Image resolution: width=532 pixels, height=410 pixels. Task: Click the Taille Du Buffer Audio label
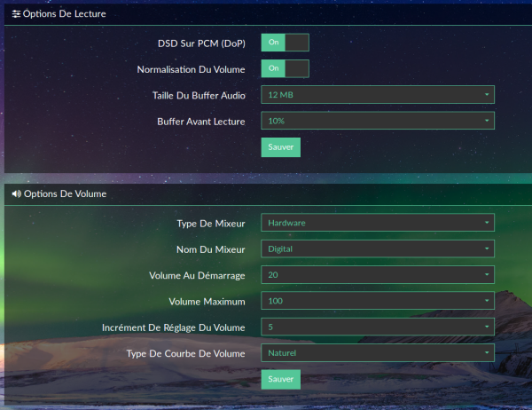pos(199,96)
